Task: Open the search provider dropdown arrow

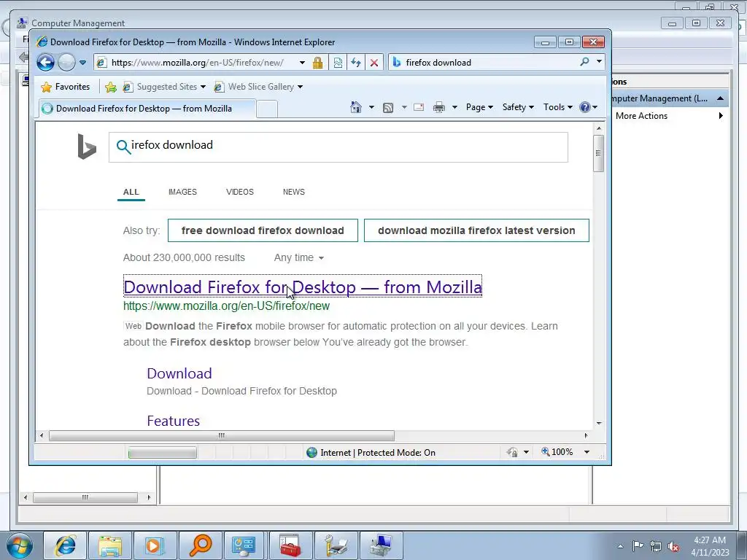Action: click(x=599, y=61)
